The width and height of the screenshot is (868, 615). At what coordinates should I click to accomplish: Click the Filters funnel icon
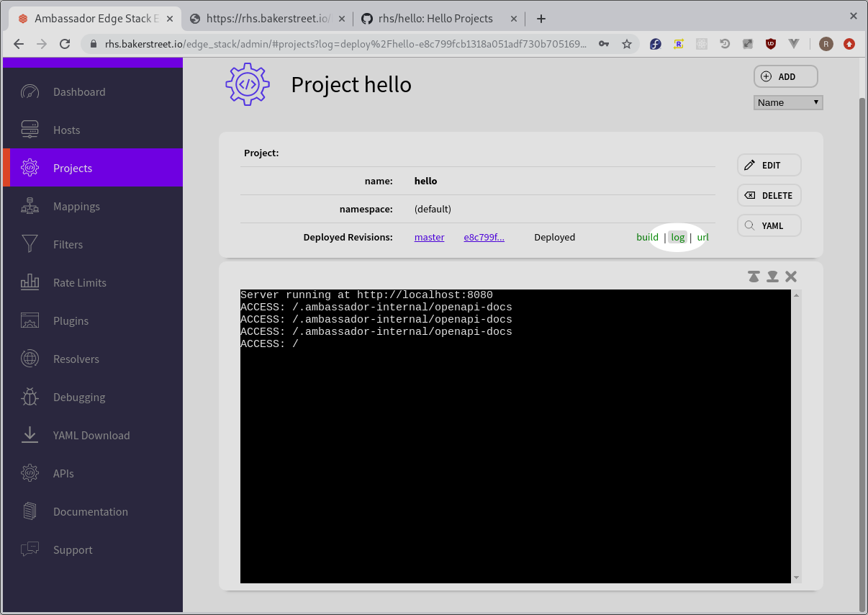(30, 244)
